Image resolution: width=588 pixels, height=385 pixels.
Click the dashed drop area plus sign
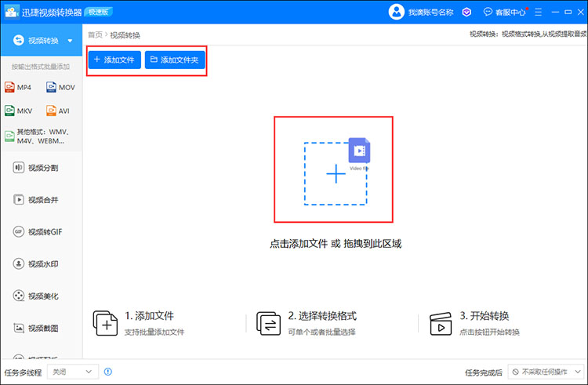click(x=336, y=174)
